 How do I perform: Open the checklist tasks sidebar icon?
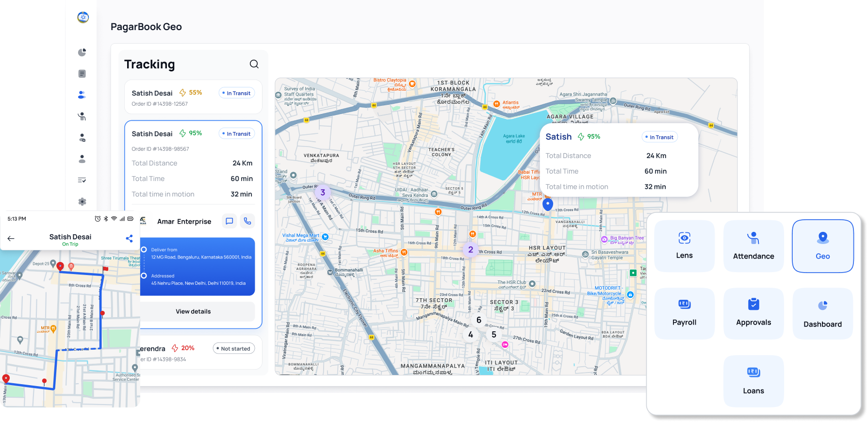[x=82, y=180]
